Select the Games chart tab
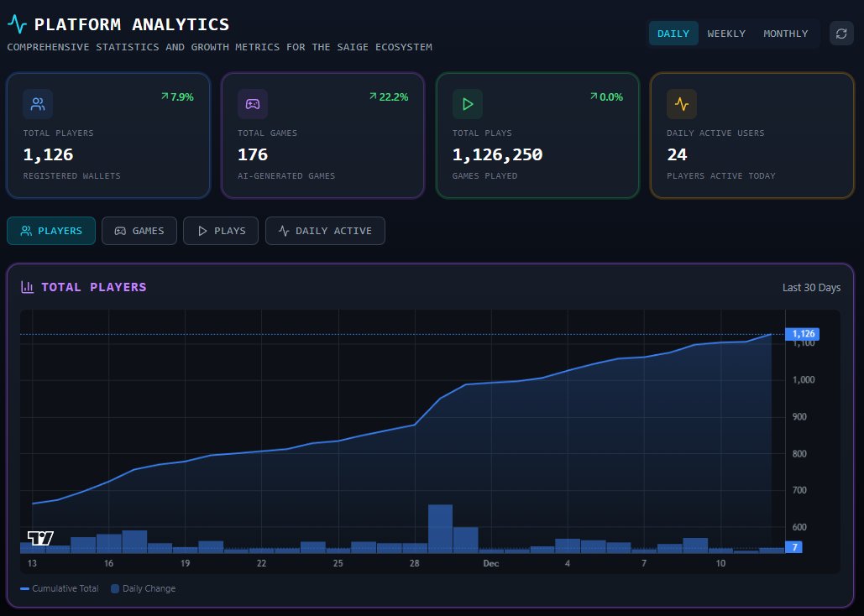 click(x=139, y=231)
